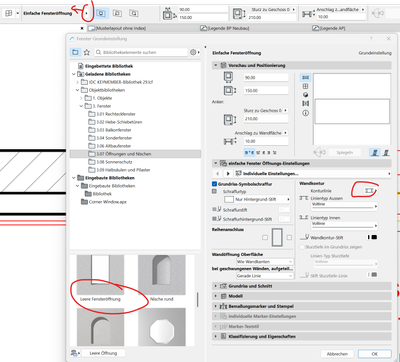400x362 pixels.
Task: Open the Gerade Linie combo box
Action: (265, 276)
